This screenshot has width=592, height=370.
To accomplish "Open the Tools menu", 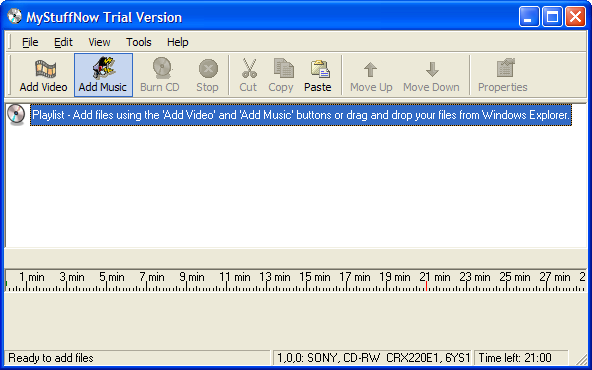I will tap(139, 42).
